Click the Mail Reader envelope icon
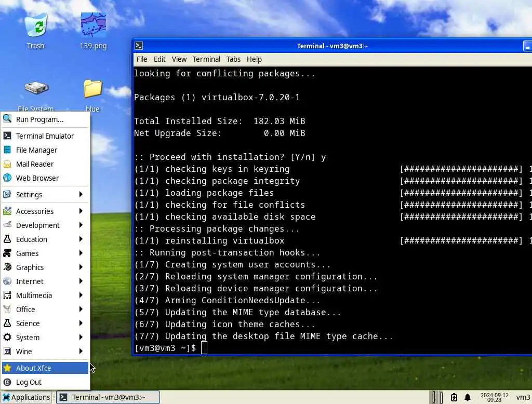 (x=7, y=164)
